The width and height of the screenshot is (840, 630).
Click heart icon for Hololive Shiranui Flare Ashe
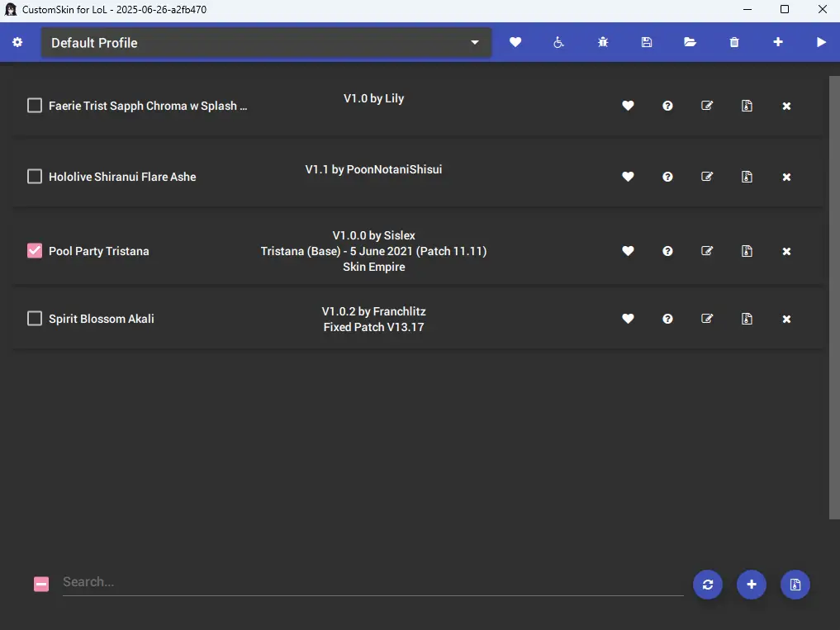pos(628,177)
